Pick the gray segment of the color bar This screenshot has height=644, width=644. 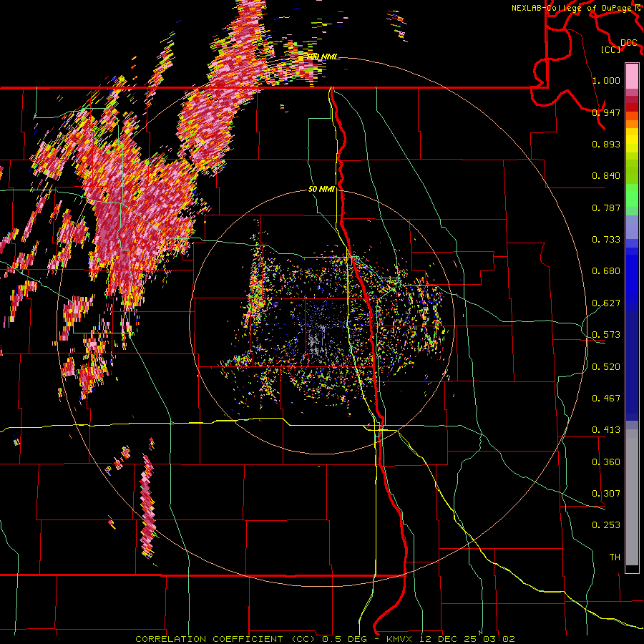click(632, 497)
